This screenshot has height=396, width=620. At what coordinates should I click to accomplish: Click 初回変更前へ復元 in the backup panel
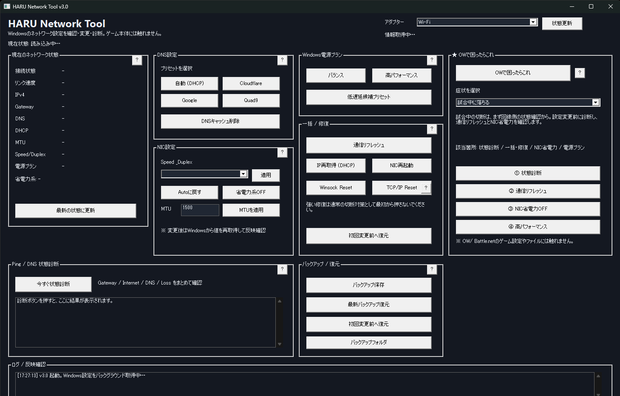pos(369,324)
